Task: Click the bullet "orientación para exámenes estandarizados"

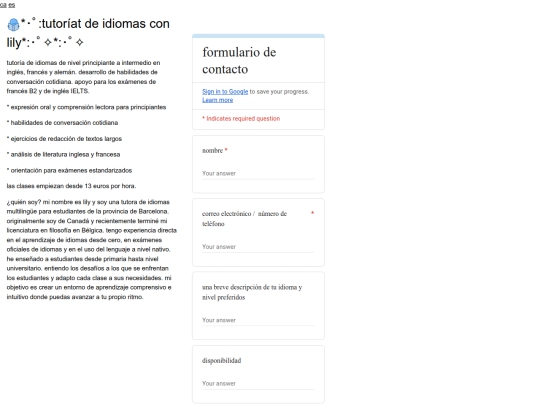Action: point(69,170)
